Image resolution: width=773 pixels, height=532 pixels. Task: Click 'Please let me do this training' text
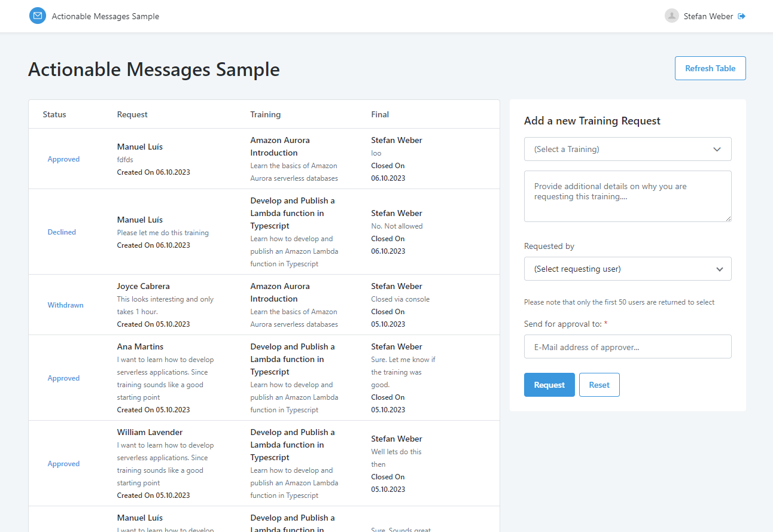coord(163,233)
